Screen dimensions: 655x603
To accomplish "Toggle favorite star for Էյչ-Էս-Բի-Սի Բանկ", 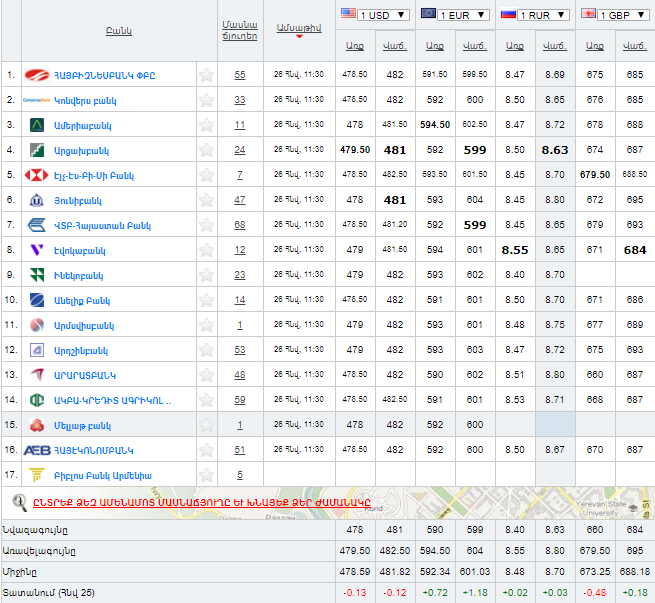I will pyautogui.click(x=206, y=175).
